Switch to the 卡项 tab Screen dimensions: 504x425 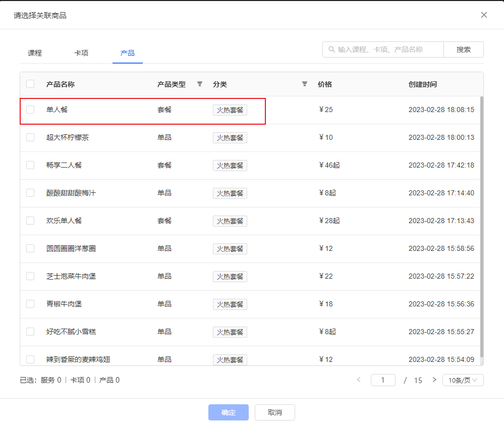(81, 53)
